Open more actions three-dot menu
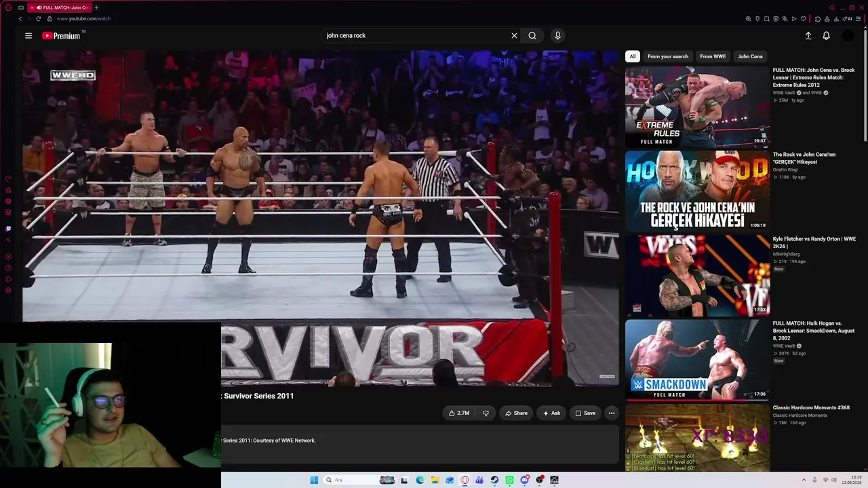868x488 pixels. 611,413
